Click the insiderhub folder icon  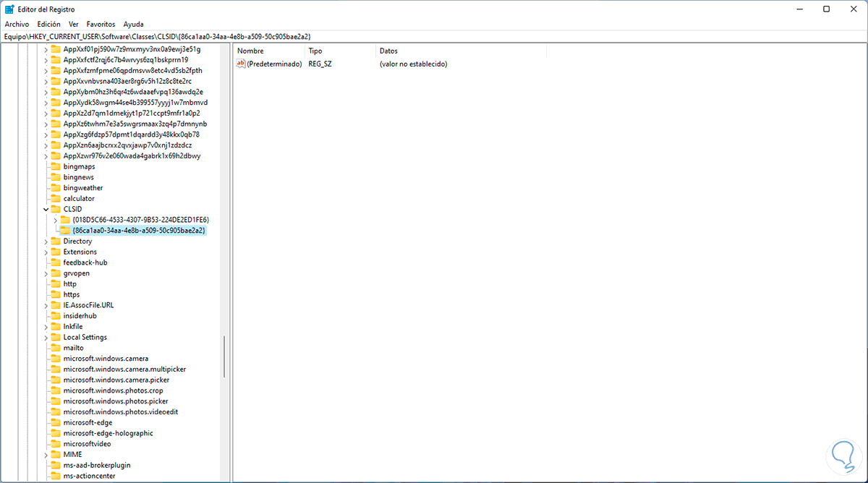point(56,316)
